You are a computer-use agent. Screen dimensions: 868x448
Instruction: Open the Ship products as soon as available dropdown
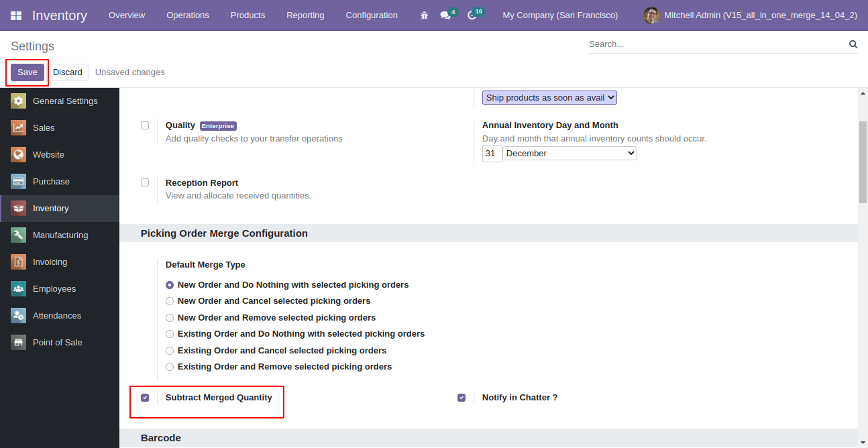click(549, 98)
